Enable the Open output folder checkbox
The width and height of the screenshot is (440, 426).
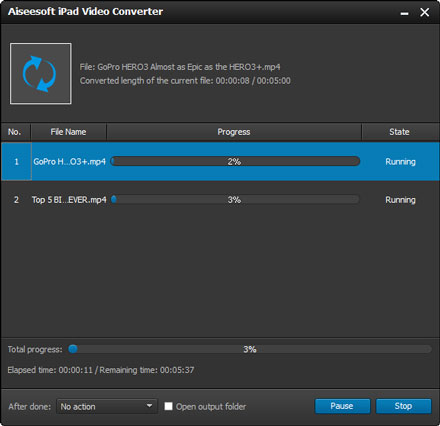coord(168,406)
